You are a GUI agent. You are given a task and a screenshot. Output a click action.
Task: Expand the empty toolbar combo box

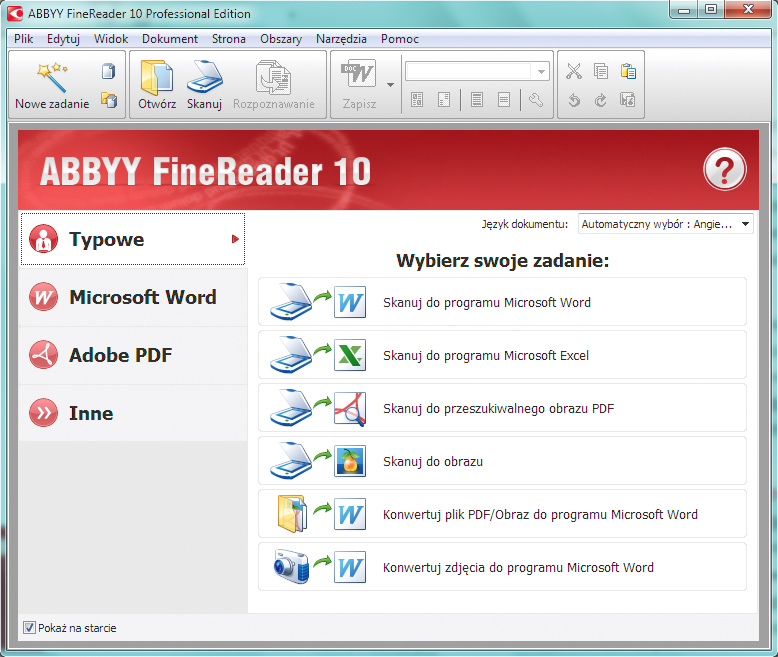(x=542, y=72)
